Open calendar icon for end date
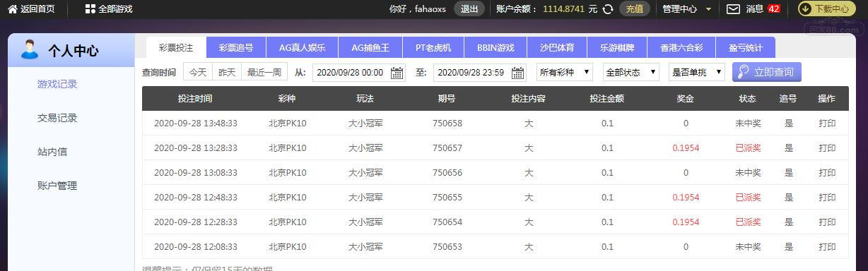Image resolution: width=868 pixels, height=271 pixels. tap(518, 73)
